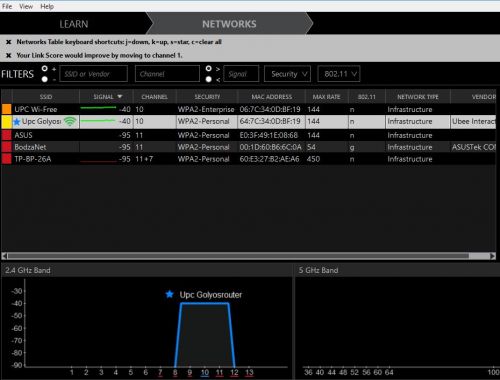Viewport: 500px width, 380px height.
Task: Sort by MAX RATE column header
Action: 327,97
